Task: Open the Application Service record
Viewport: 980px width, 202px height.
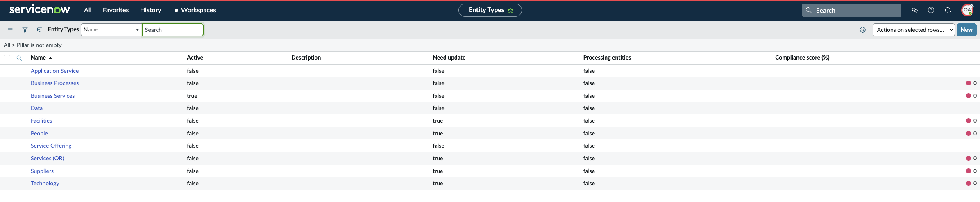Action: tap(54, 71)
